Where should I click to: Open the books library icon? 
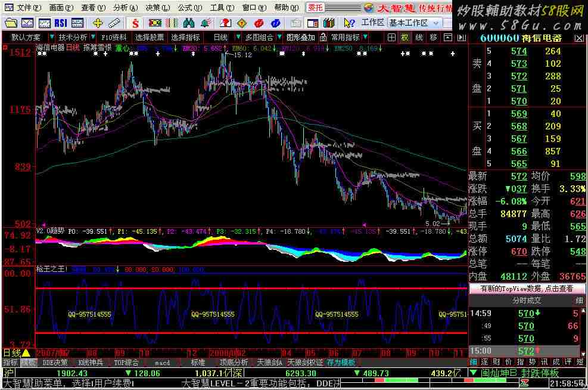click(329, 23)
